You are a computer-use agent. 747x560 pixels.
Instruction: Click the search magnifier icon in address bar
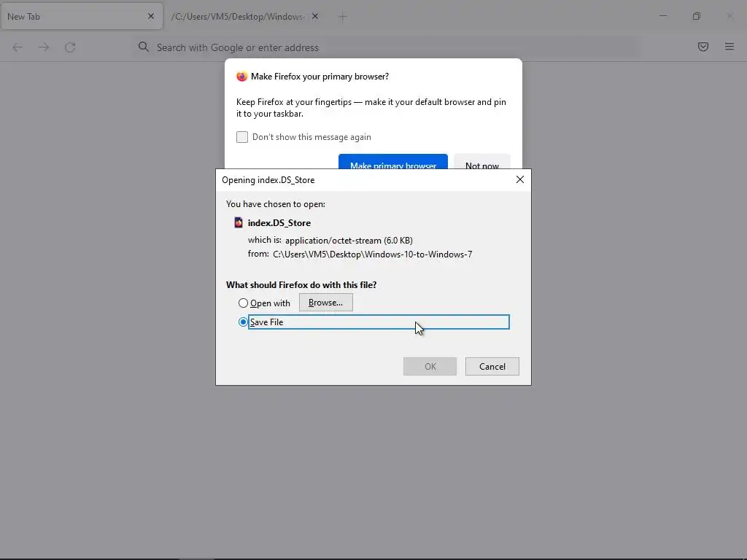click(144, 47)
